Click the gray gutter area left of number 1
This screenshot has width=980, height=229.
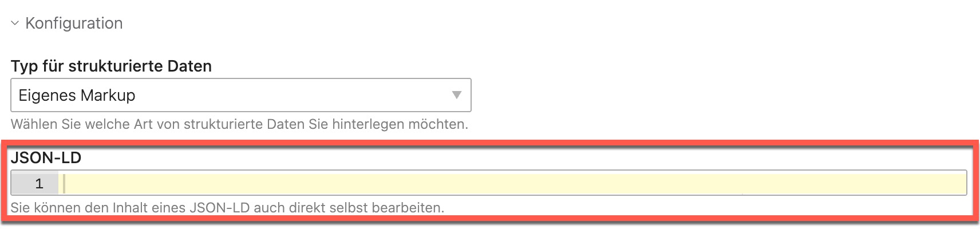pyautogui.click(x=22, y=184)
